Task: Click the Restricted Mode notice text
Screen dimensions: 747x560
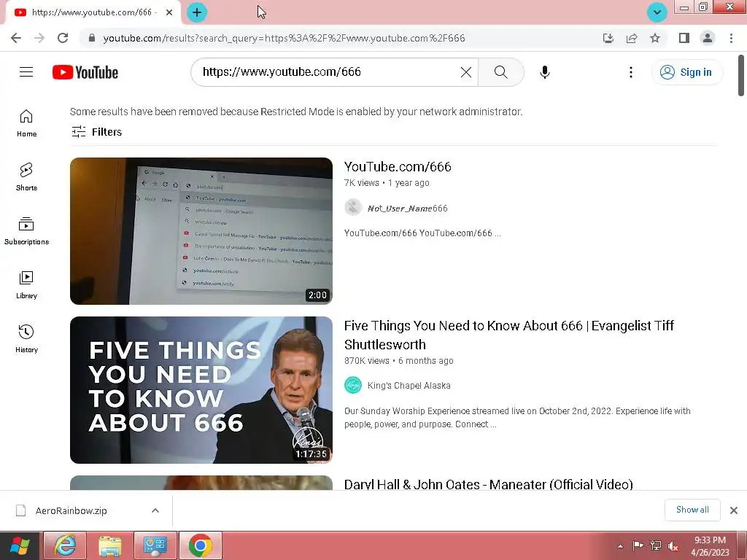Action: 296,112
